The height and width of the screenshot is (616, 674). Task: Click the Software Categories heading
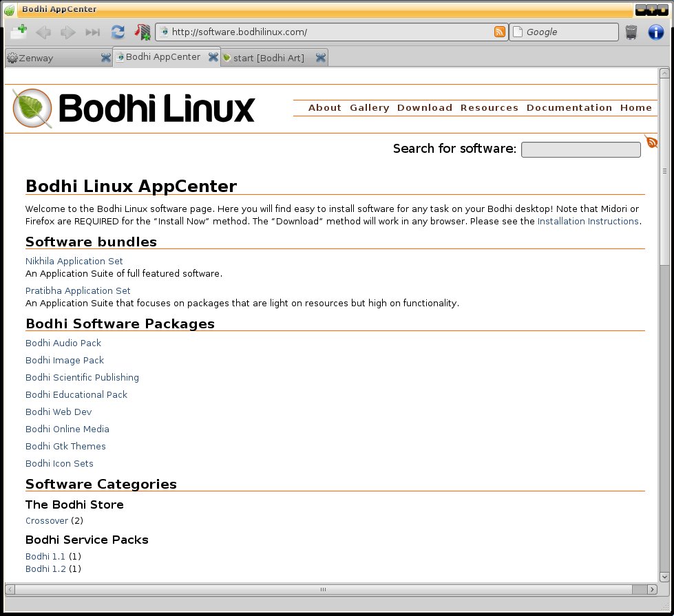pos(101,484)
